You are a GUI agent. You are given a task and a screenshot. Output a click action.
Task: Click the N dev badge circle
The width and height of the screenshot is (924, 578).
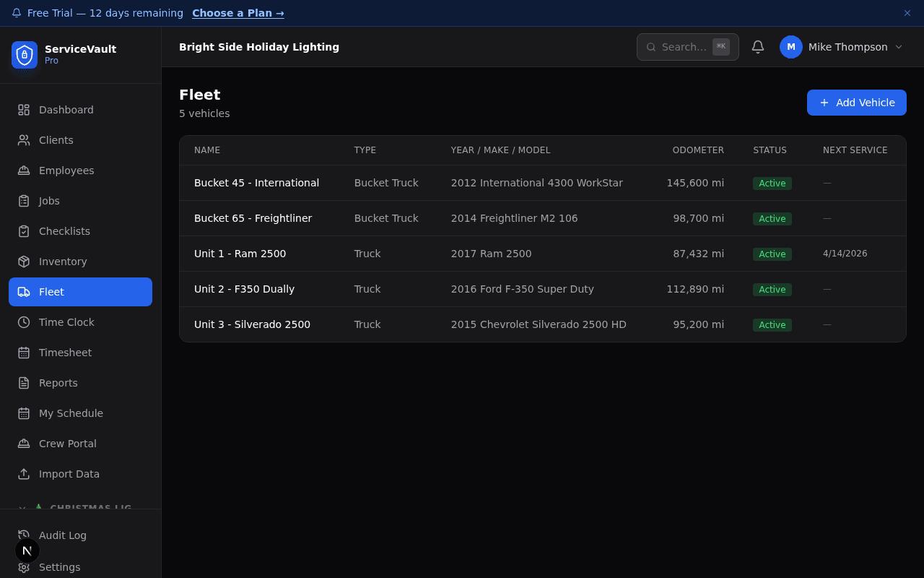27,550
